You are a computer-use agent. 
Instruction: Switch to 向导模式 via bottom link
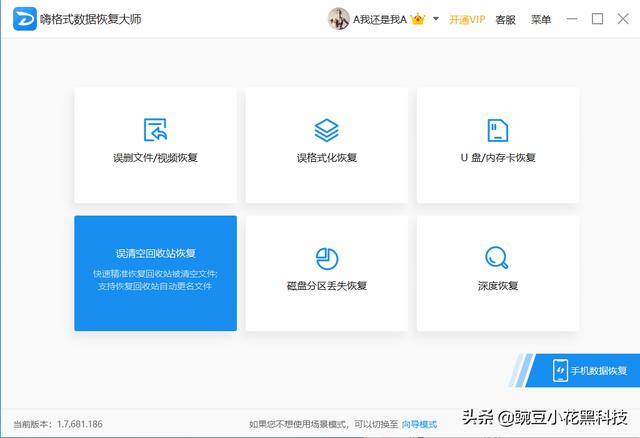tap(419, 424)
